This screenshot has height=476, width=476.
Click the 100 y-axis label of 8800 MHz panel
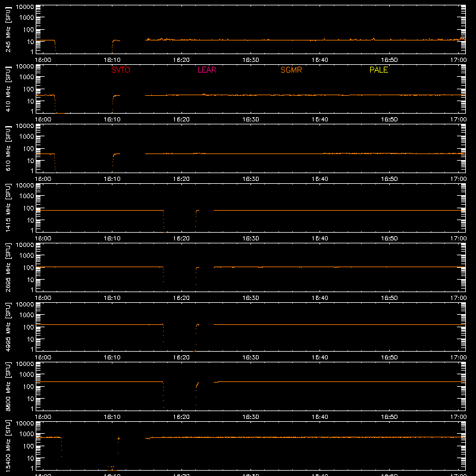(29, 387)
